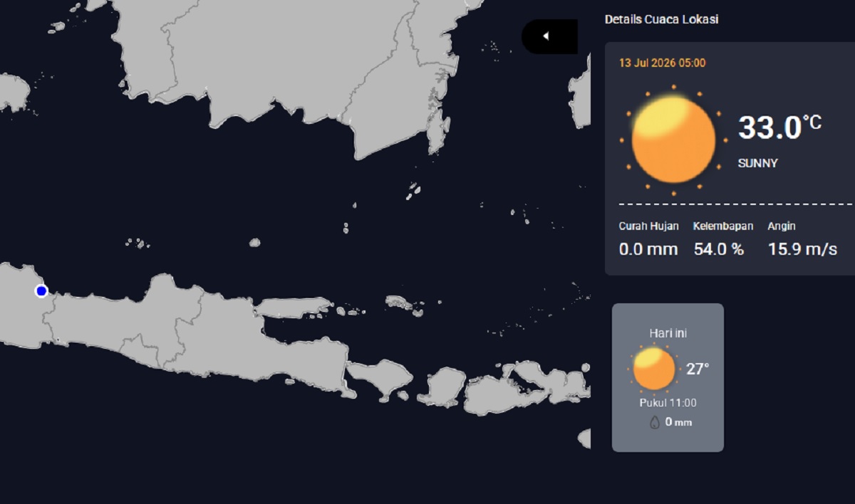The height and width of the screenshot is (504, 855).
Task: Click the raindrop icon in forecast card
Action: tap(655, 422)
